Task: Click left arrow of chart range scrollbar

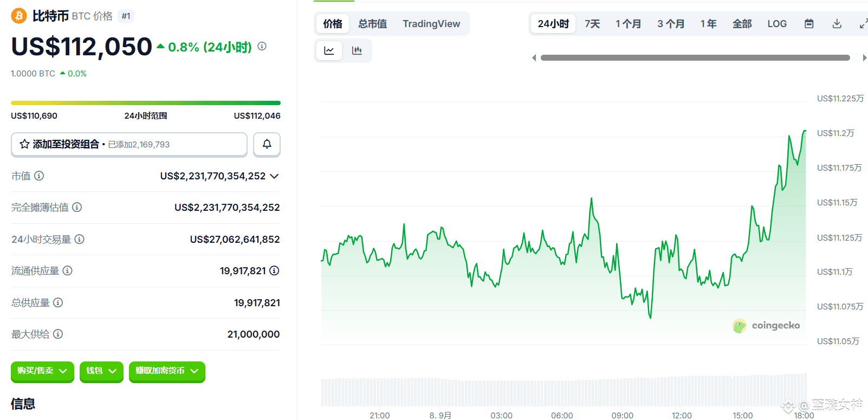Action: tap(534, 57)
